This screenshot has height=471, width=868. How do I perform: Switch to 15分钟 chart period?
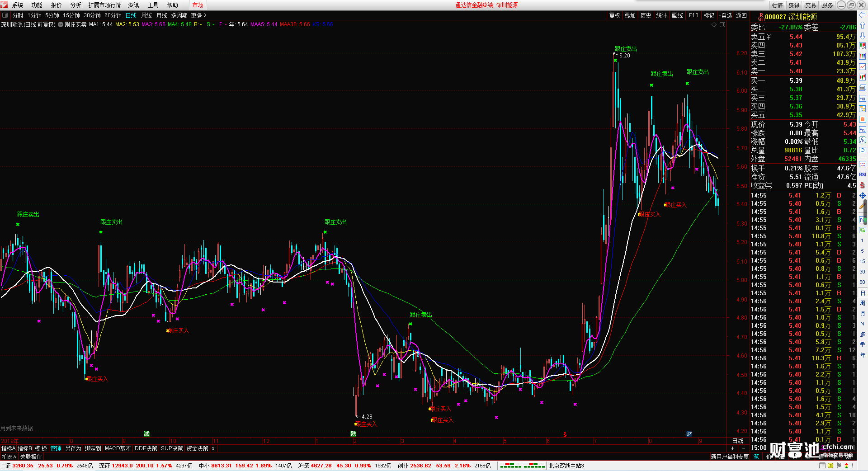tap(71, 15)
